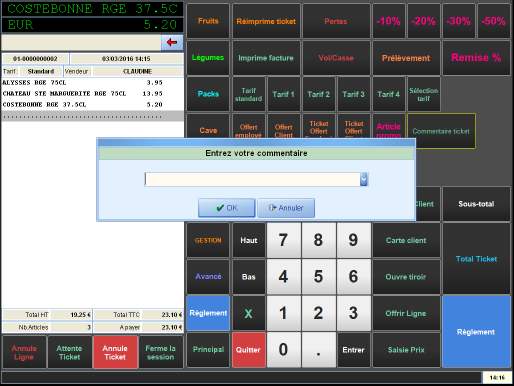Apply the -50% discount

point(494,21)
